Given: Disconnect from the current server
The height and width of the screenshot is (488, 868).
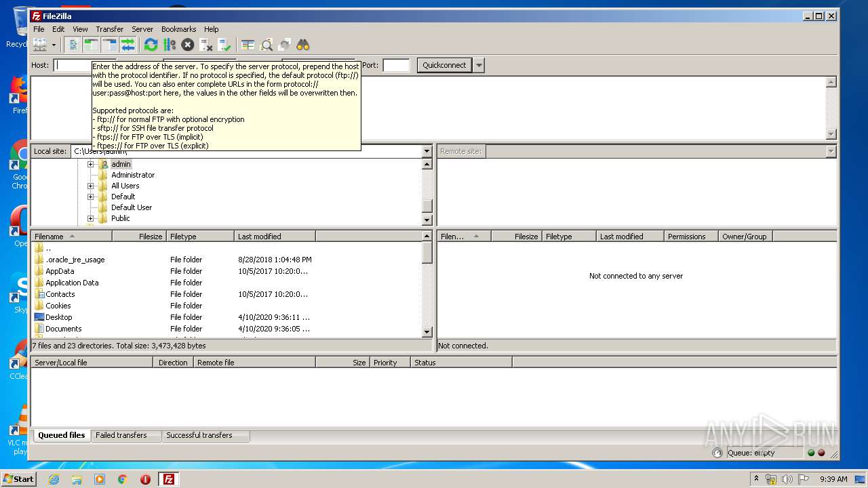Looking at the screenshot, I should pyautogui.click(x=206, y=45).
